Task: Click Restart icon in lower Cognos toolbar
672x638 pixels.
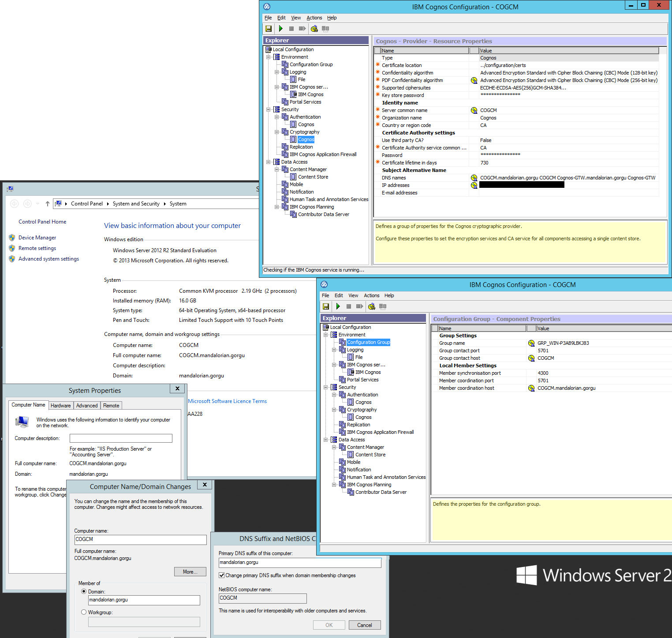Action: [359, 306]
